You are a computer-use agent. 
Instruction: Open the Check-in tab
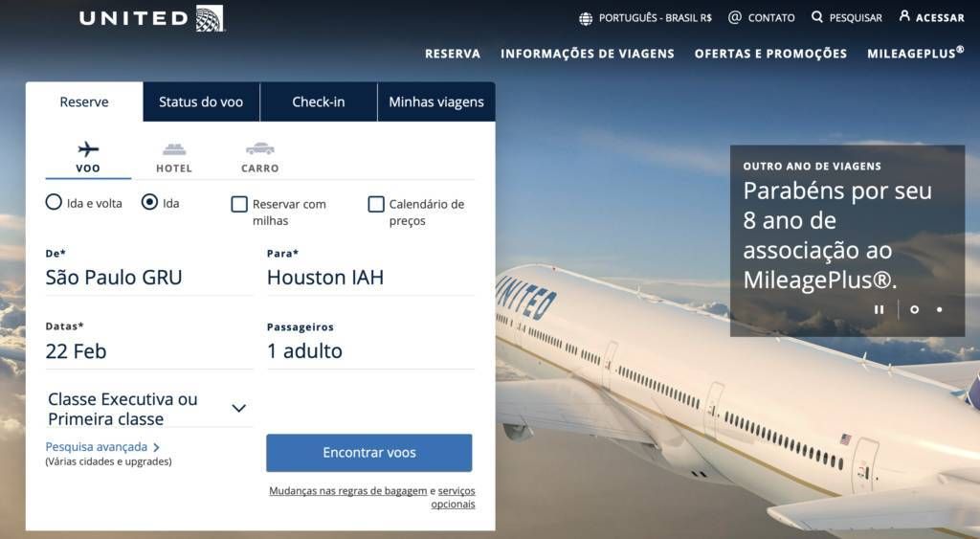[319, 101]
